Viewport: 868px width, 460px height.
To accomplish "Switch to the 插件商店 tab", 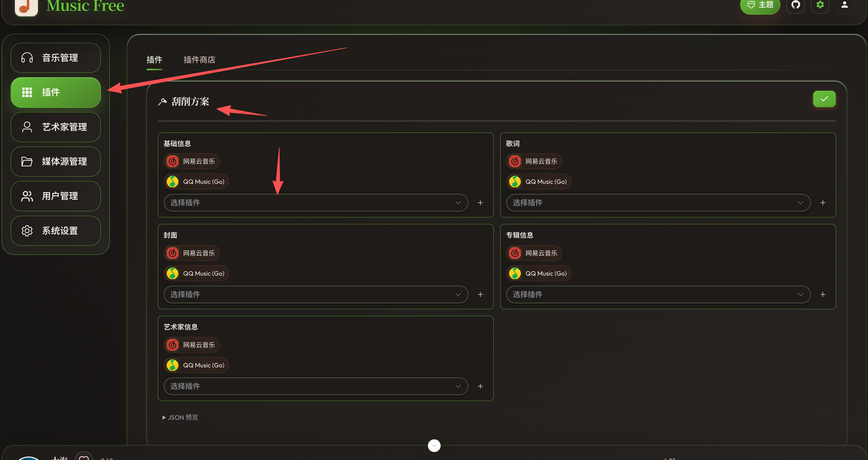I will tap(199, 60).
